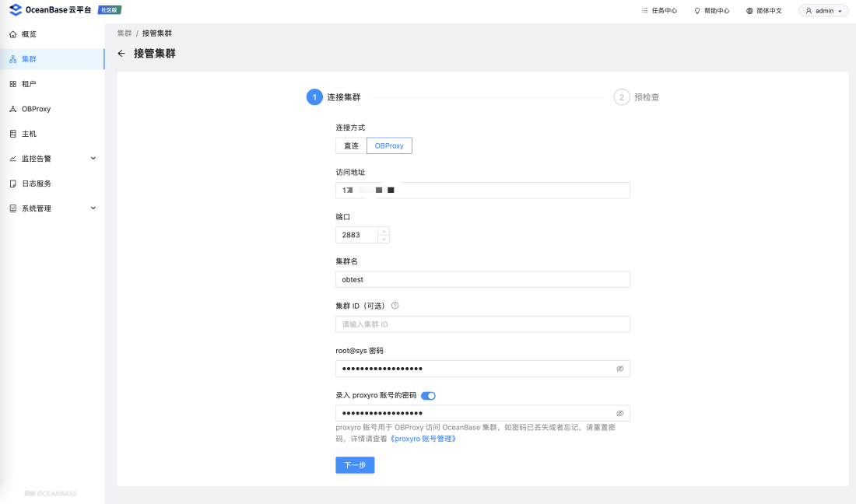Select the OBProxy connection mode tab
This screenshot has width=856, height=504.
[389, 145]
